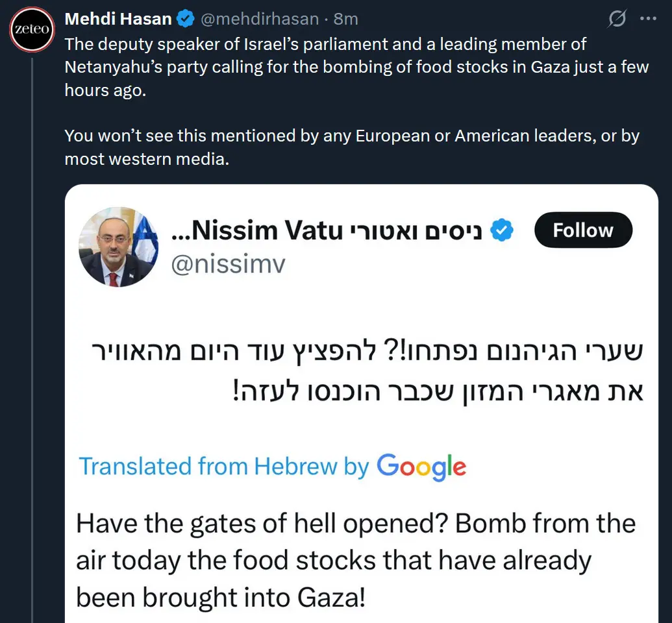Click the paragraph starting "The deputy speaker"
Image resolution: width=672 pixels, height=623 pixels.
(x=356, y=67)
